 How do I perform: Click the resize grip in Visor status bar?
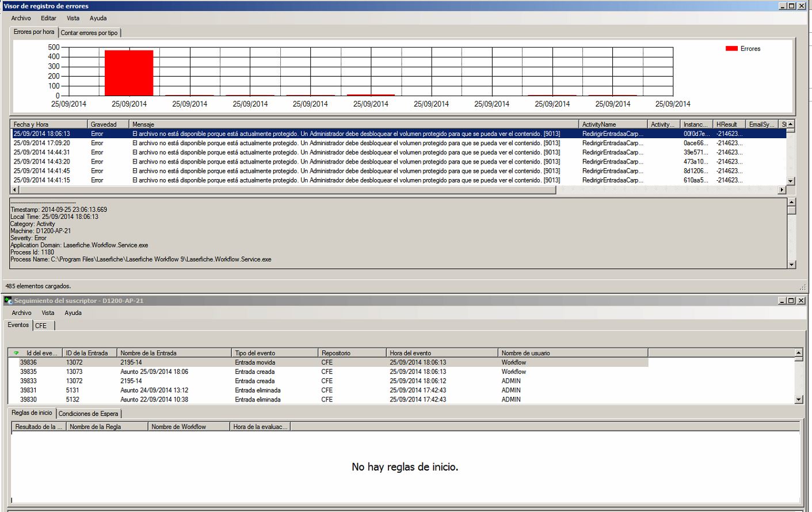pos(802,287)
